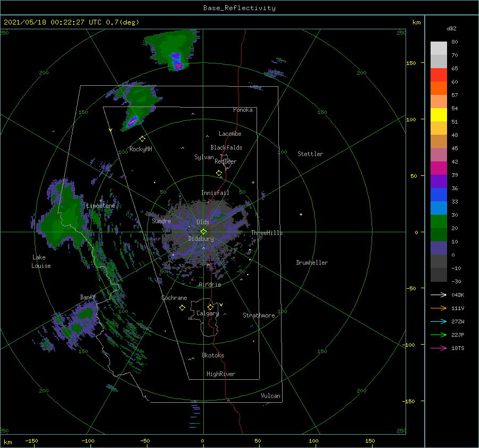Click the northernmost storm cell's magenta core

point(178,66)
